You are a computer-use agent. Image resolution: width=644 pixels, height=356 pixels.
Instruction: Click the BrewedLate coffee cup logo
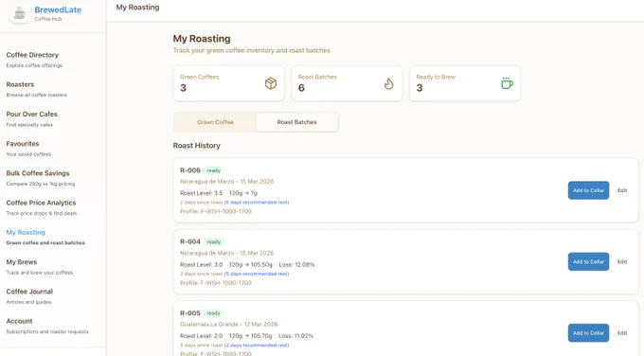[20, 13]
